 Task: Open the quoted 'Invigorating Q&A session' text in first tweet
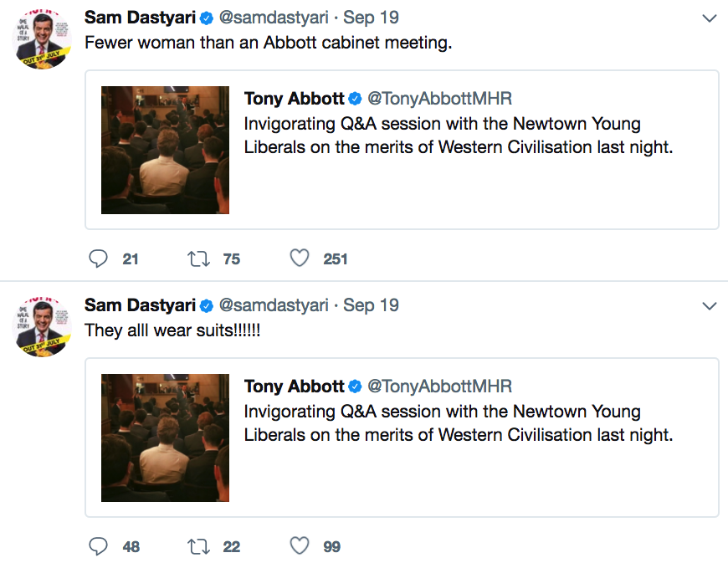pyautogui.click(x=459, y=136)
